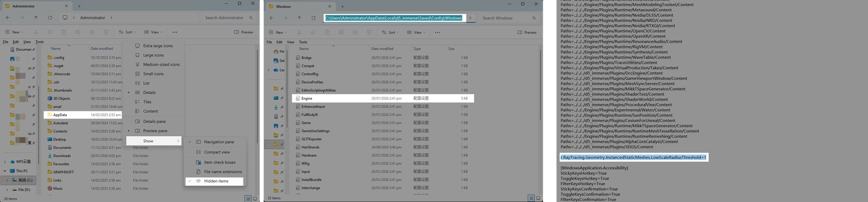The image size is (868, 202).
Task: Click the 3D Objects folder icon
Action: tap(49, 98)
